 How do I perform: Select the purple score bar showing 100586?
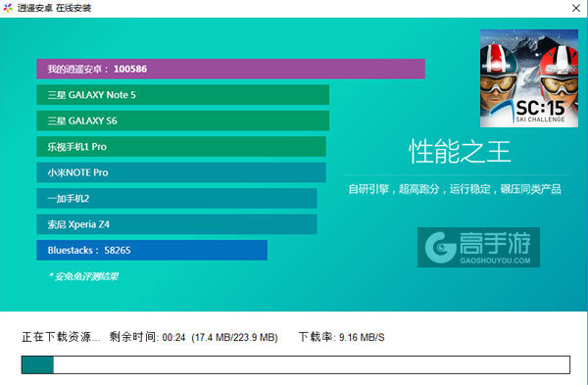230,69
